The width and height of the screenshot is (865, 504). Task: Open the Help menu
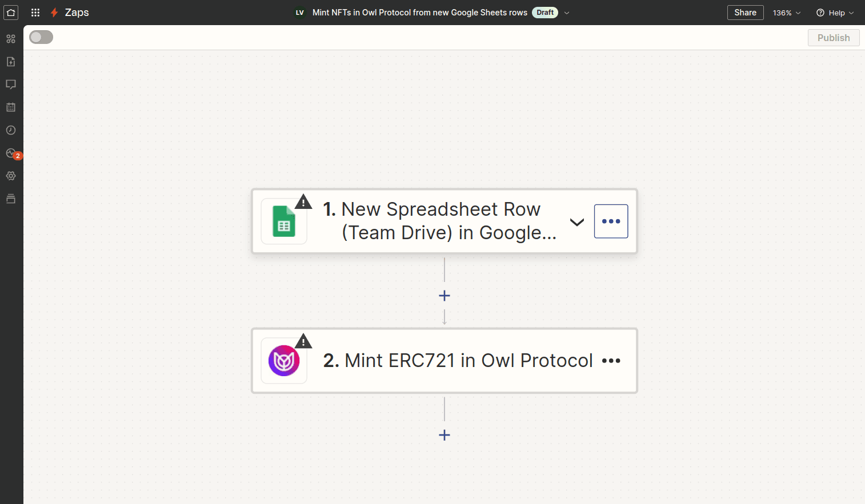pos(835,13)
